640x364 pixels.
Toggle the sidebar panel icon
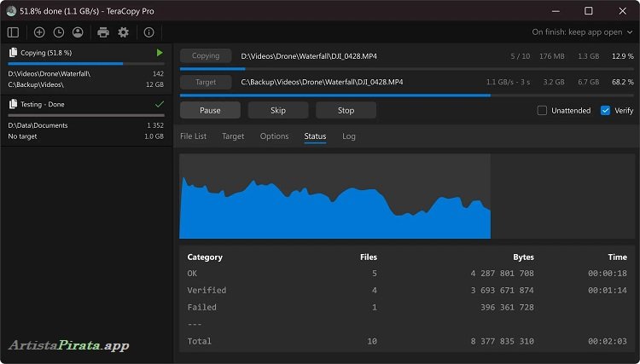tap(13, 32)
